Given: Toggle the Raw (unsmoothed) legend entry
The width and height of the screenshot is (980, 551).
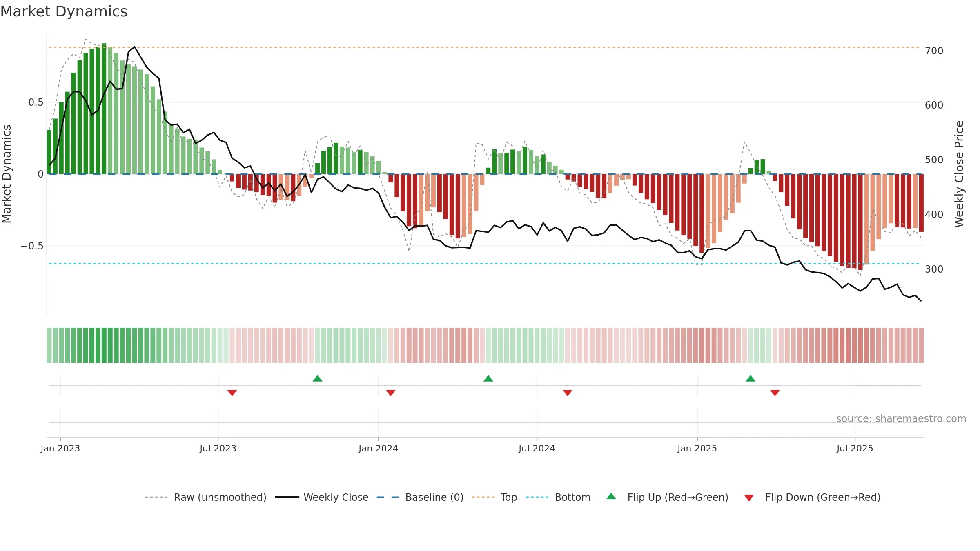Looking at the screenshot, I should (206, 497).
